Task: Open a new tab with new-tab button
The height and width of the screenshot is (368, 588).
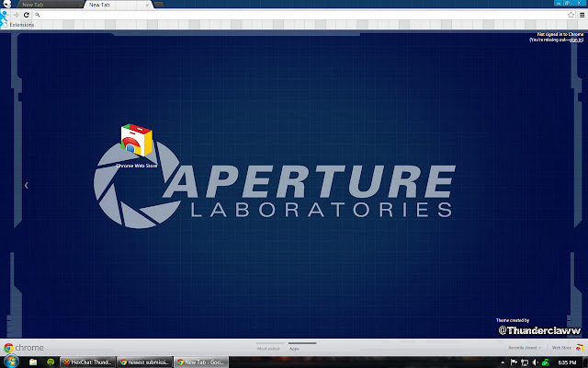Action: coord(159,5)
